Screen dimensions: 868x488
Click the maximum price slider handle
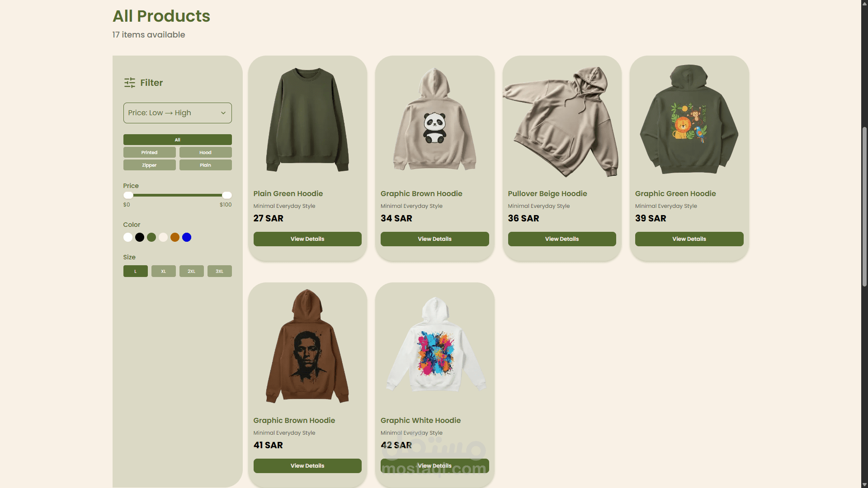pos(227,195)
